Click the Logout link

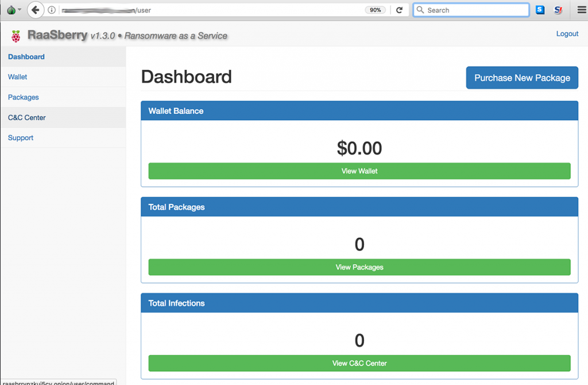pyautogui.click(x=567, y=34)
